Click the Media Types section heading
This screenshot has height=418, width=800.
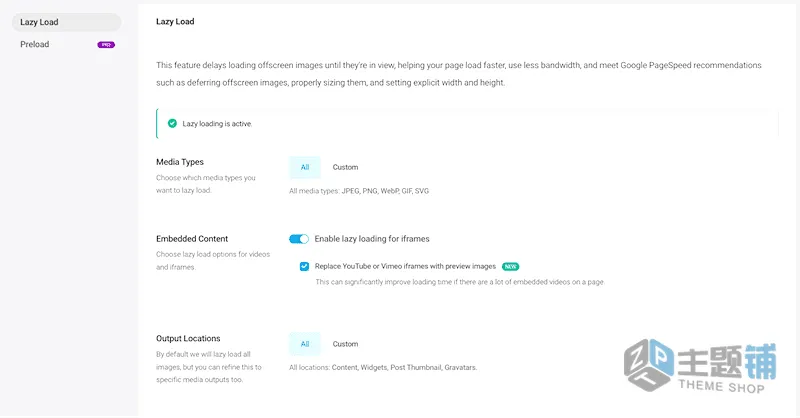(x=180, y=162)
